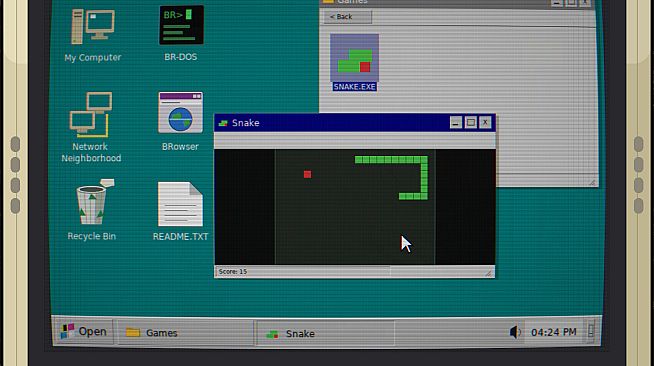This screenshot has height=366, width=654.
Task: Mute sound via the taskbar speaker icon
Action: tap(515, 332)
